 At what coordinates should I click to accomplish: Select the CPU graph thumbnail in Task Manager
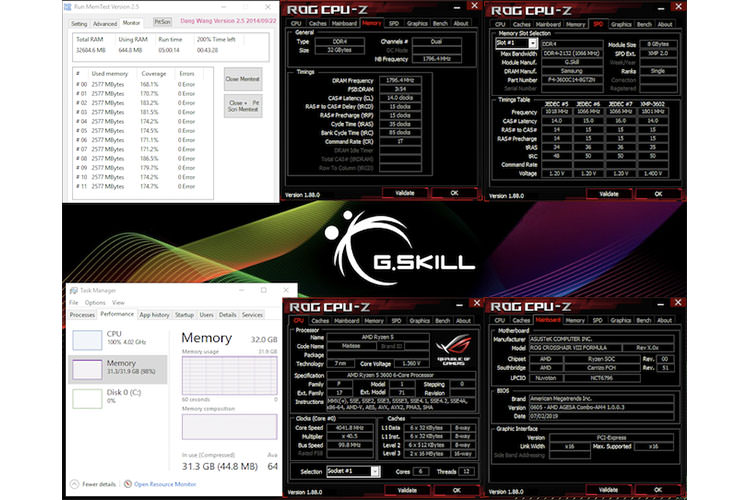(x=87, y=340)
